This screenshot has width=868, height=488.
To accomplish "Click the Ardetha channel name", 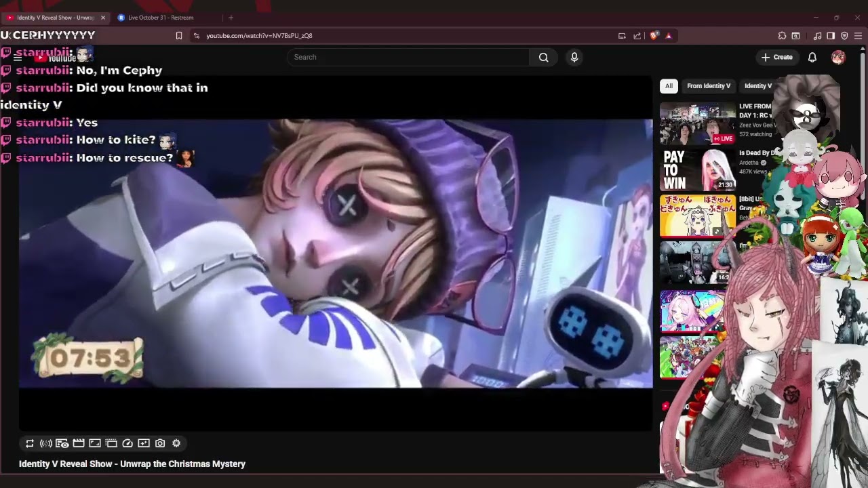I will pos(749,163).
